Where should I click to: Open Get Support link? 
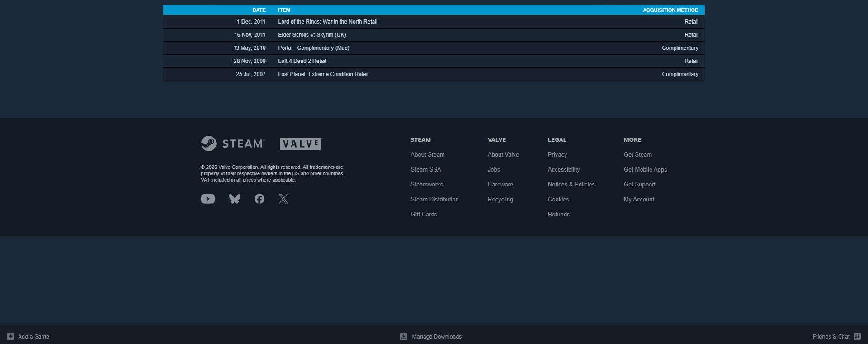coord(640,185)
